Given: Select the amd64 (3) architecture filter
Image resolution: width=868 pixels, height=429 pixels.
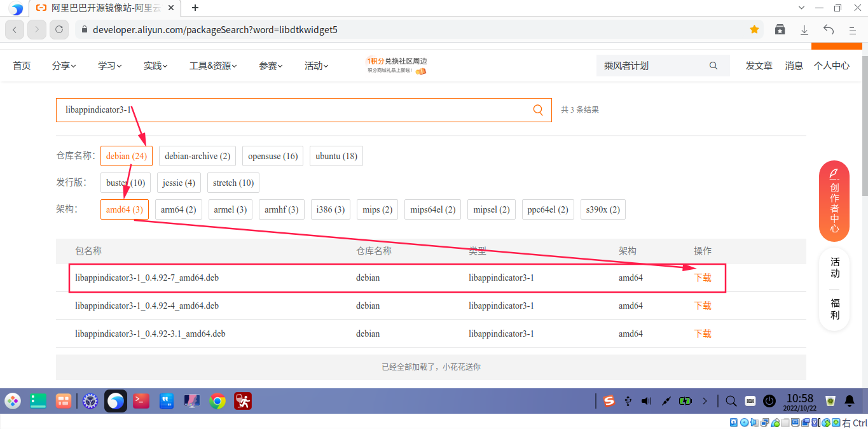Looking at the screenshot, I should [x=125, y=209].
